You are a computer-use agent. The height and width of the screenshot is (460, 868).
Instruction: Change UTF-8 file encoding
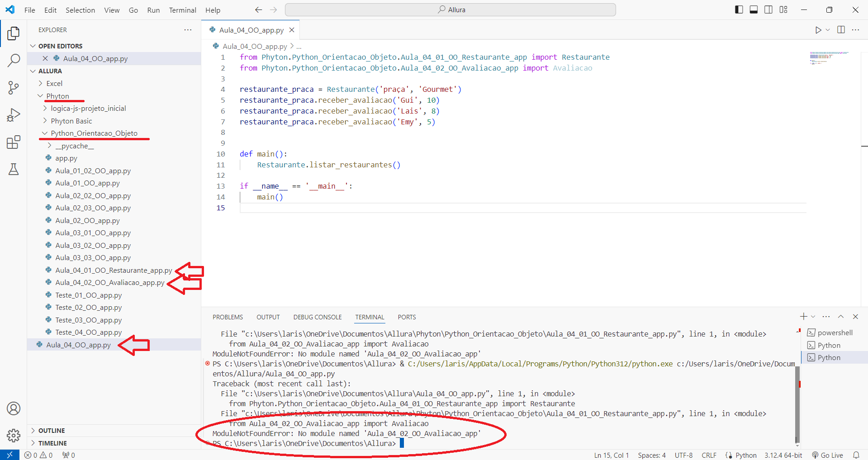click(683, 455)
